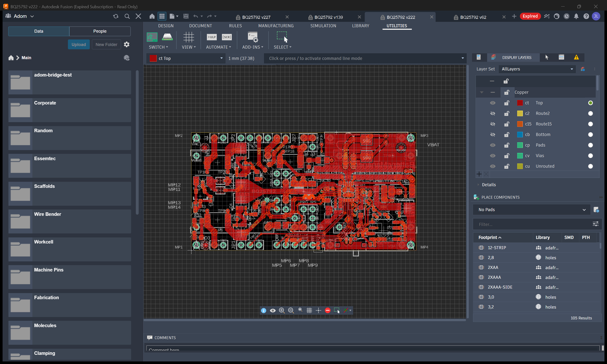Open the ct Top layer dropdown
The image size is (607, 364).
[186, 58]
